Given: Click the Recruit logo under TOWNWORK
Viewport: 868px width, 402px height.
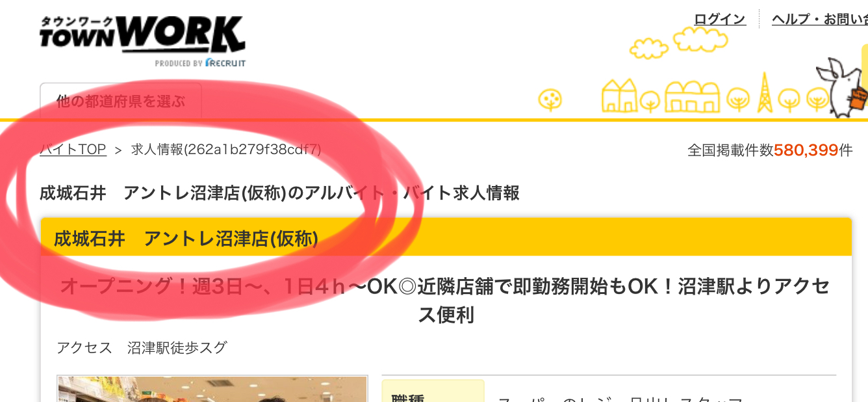Looking at the screenshot, I should pyautogui.click(x=200, y=63).
